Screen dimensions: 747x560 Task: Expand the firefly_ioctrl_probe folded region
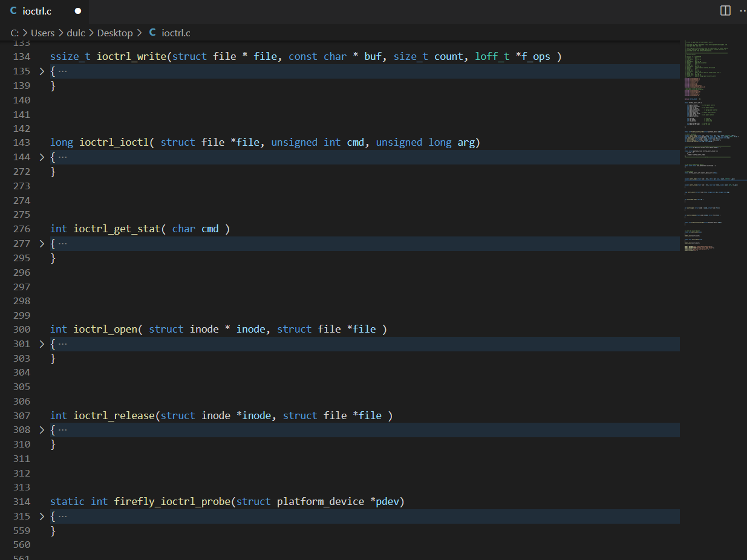pos(41,516)
